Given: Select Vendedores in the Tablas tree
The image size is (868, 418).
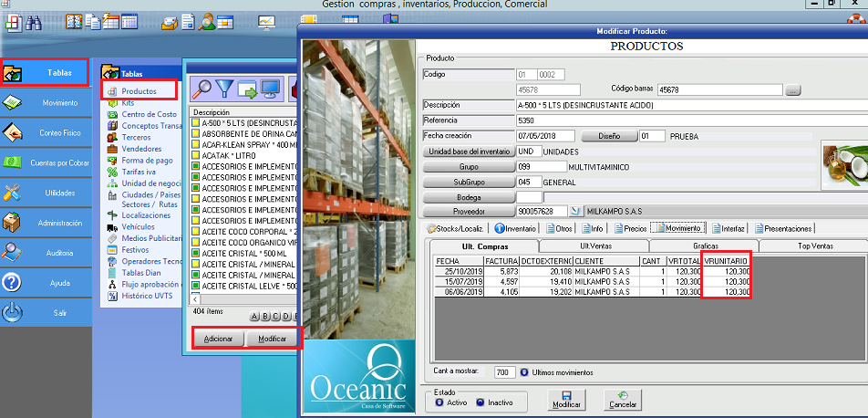Looking at the screenshot, I should coord(140,148).
